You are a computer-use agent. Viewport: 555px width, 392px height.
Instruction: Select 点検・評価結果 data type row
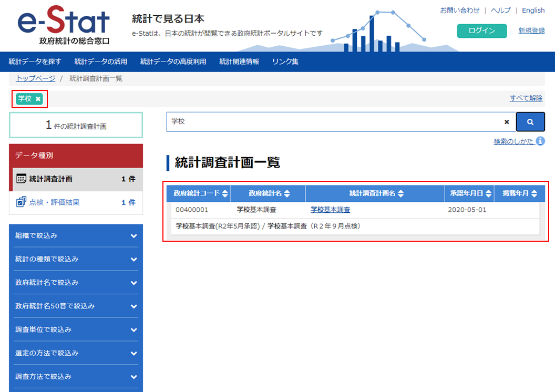coord(76,202)
